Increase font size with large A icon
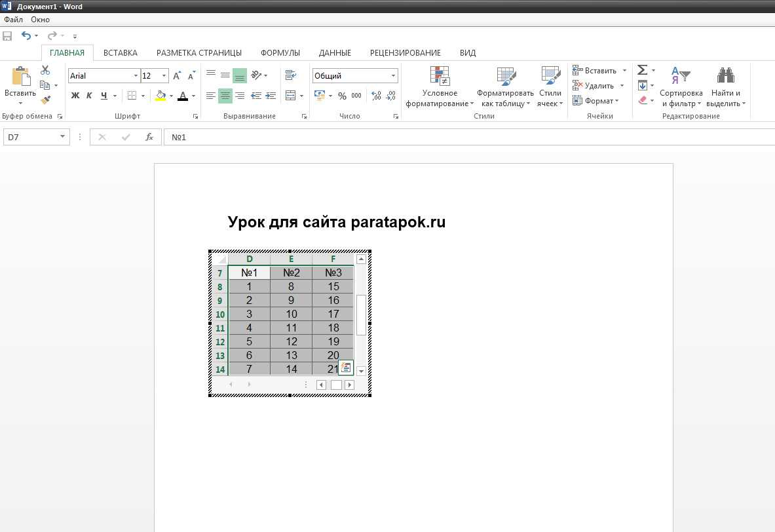The width and height of the screenshot is (775, 532). 177,75
